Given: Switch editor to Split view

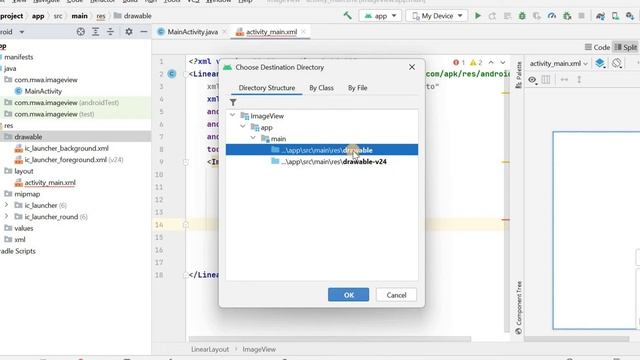Looking at the screenshot, I should [x=626, y=47].
